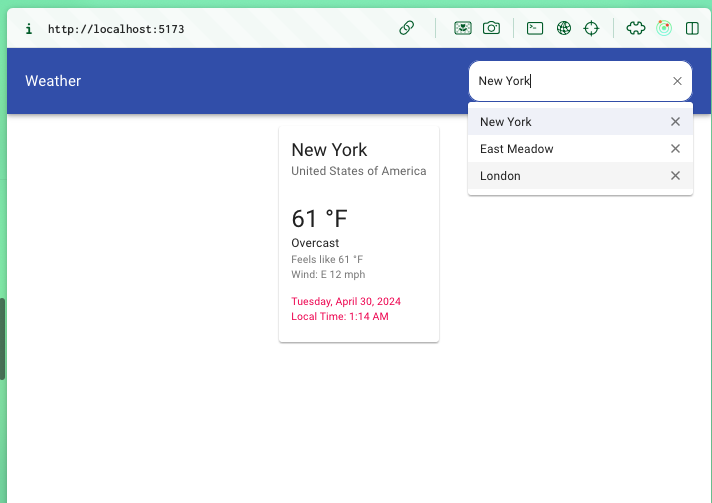Remove London from suggestions list

(675, 176)
